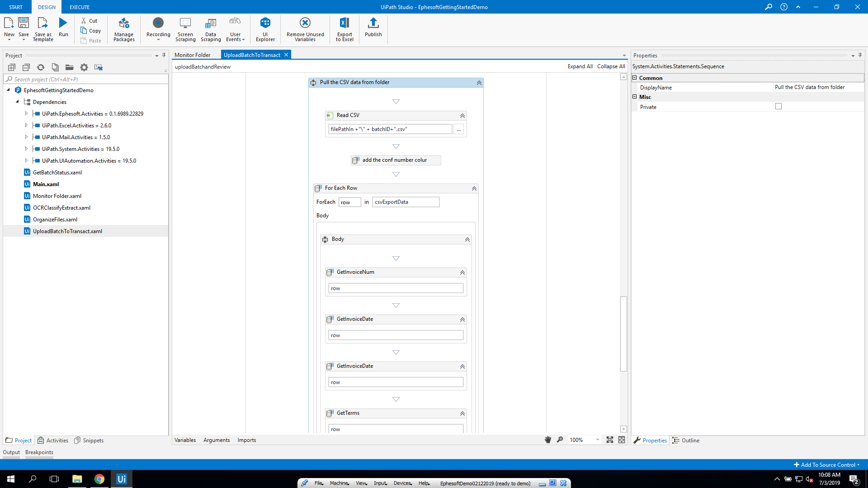Open the Output panel

pos(11,452)
